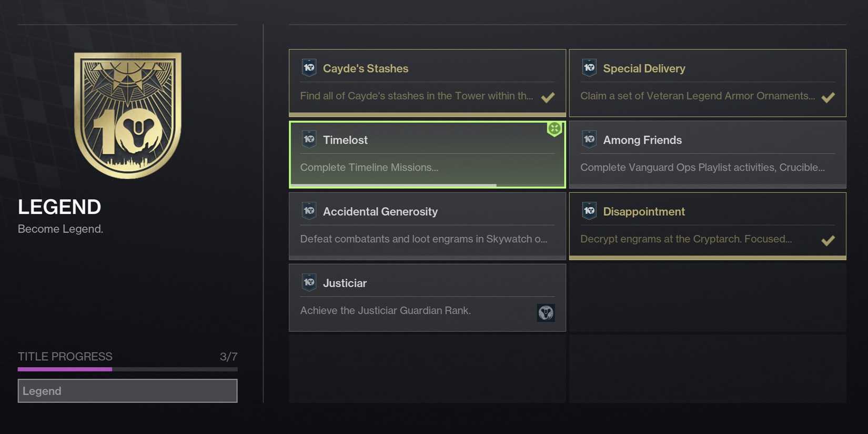Click the Disappointment triumph badge icon

589,211
